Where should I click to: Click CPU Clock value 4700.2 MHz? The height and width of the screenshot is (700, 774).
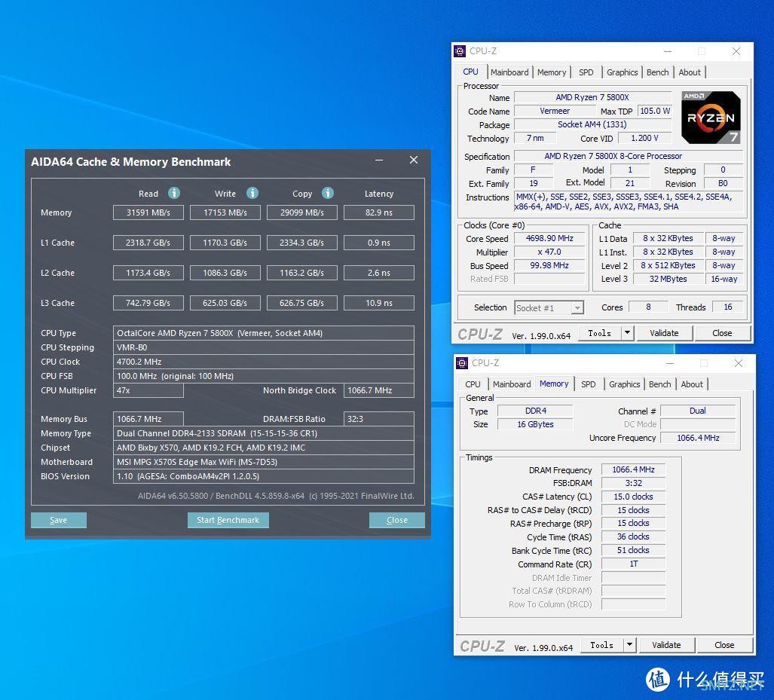click(x=264, y=362)
